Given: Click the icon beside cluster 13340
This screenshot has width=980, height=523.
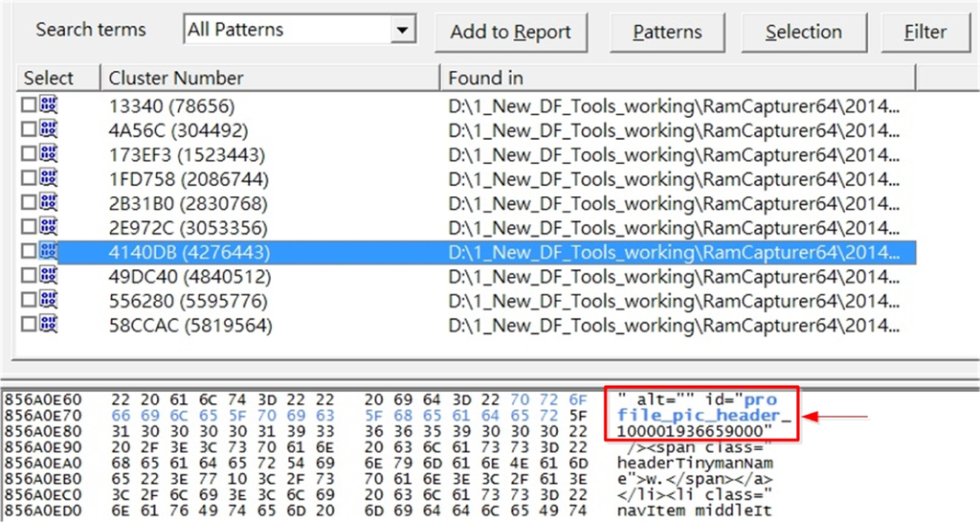Looking at the screenshot, I should (x=48, y=105).
